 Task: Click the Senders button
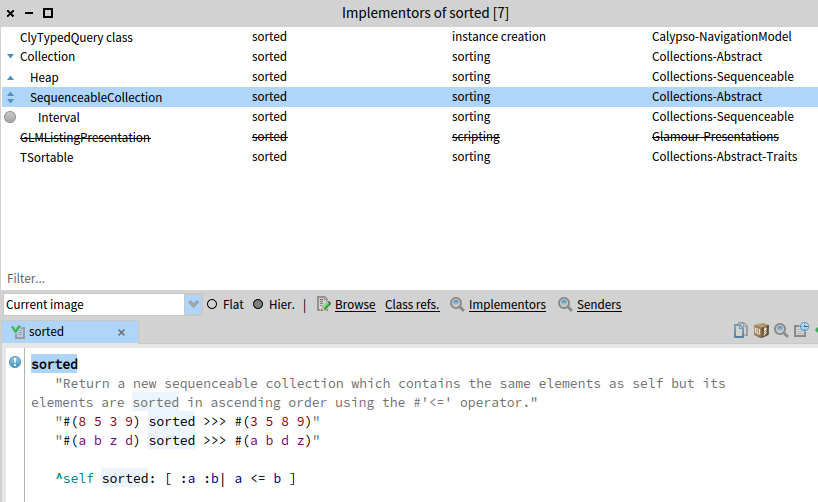click(599, 305)
